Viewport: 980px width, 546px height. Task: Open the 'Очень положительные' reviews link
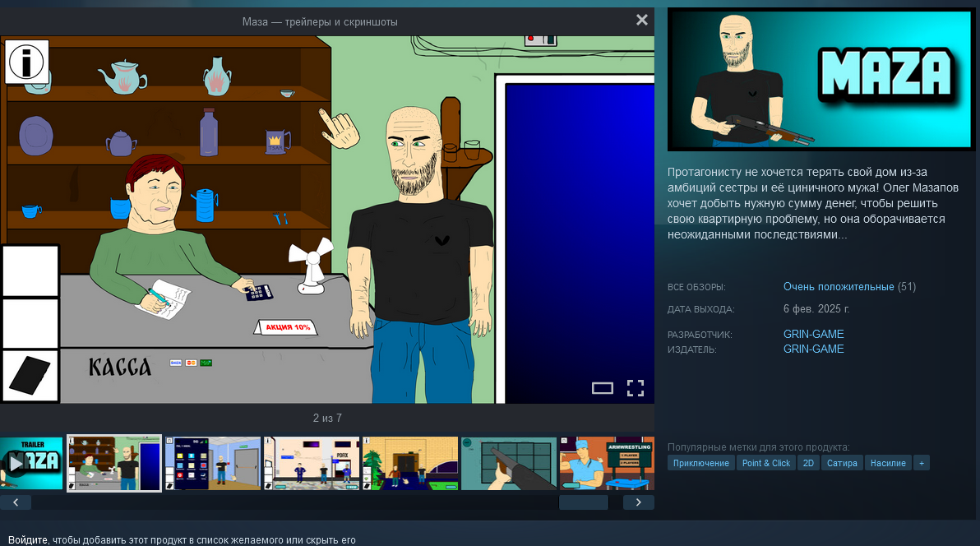pos(839,286)
